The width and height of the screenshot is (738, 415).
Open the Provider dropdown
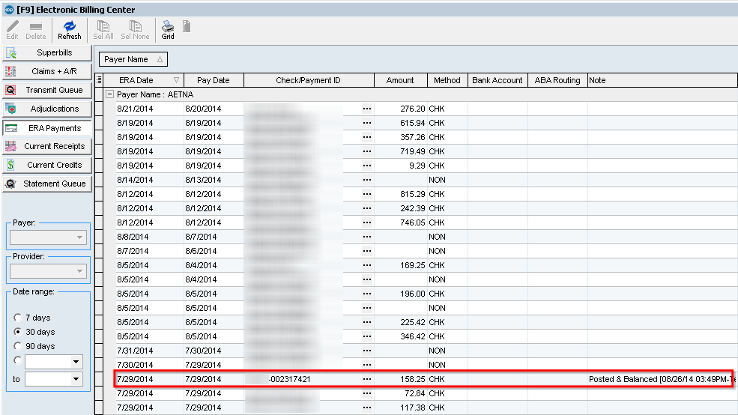point(48,271)
